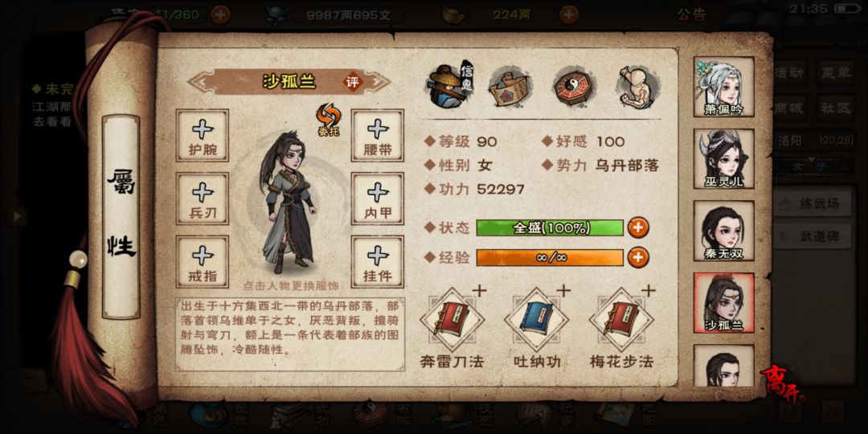Add equipment to the 护腕 slot

tap(202, 136)
